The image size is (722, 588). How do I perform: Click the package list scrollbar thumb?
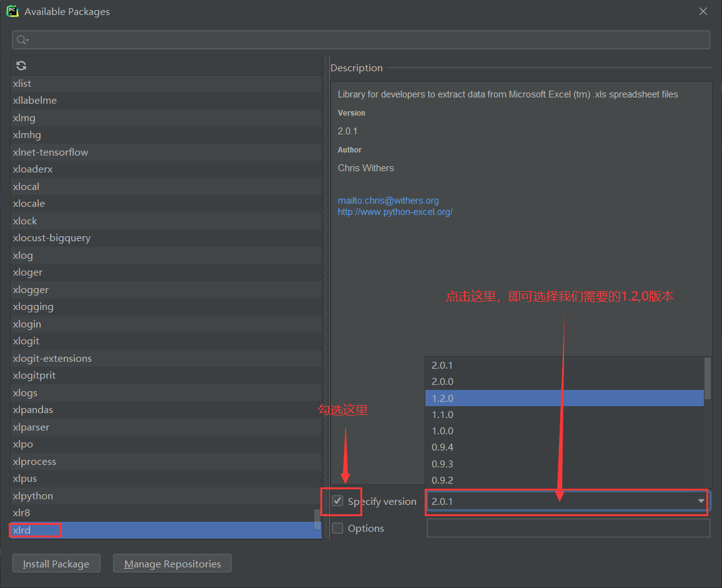[317, 519]
